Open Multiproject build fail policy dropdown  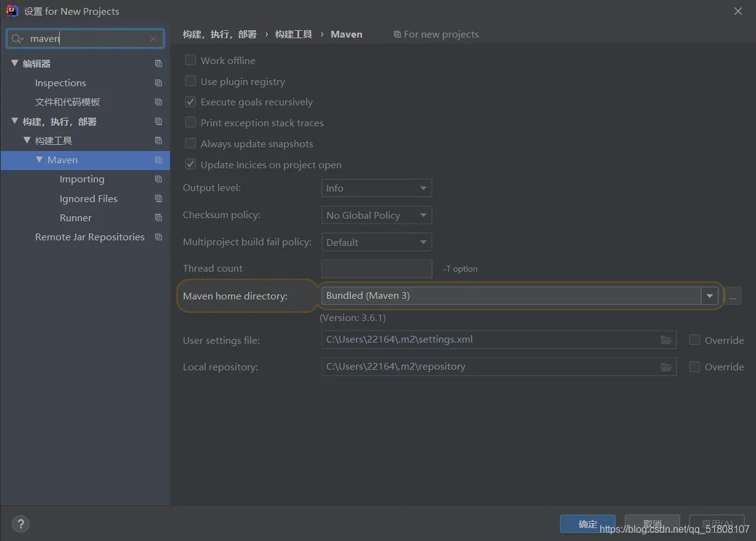[376, 242]
